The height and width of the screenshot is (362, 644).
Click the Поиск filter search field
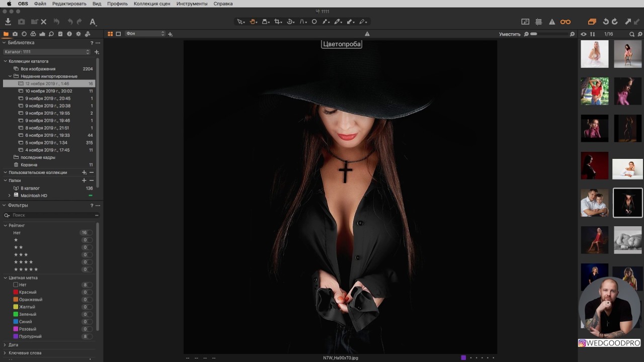pos(50,215)
